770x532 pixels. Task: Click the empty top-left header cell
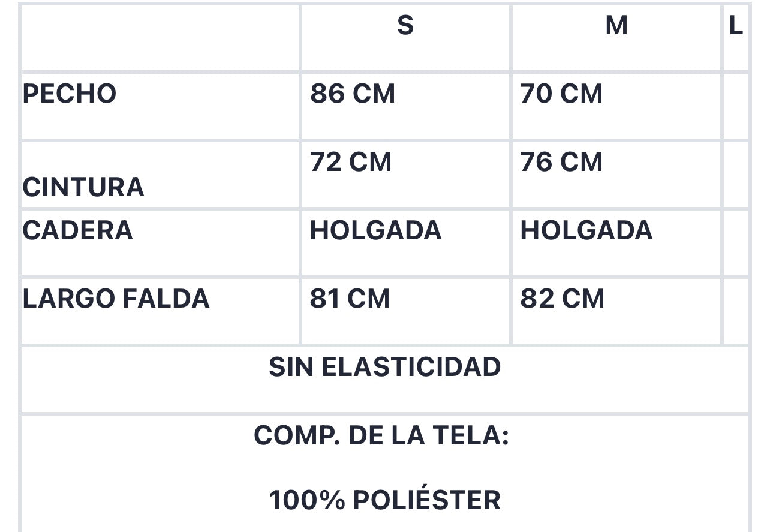160,38
